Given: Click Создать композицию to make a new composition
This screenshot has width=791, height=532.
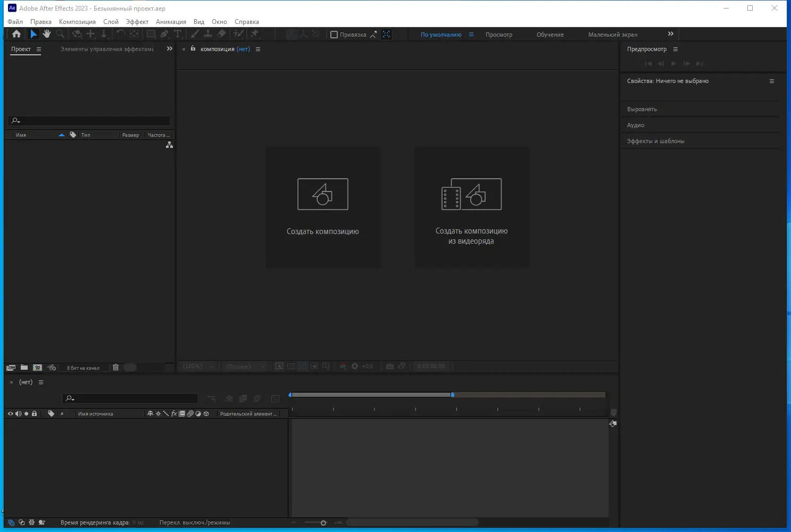Looking at the screenshot, I should (x=323, y=207).
